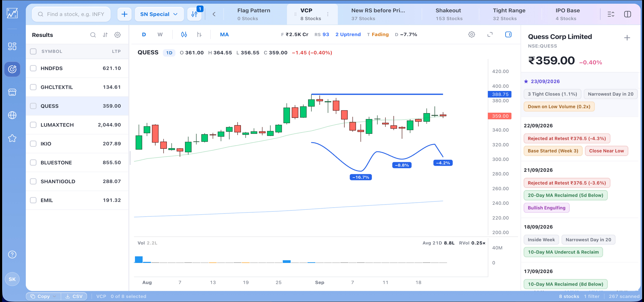This screenshot has height=302, width=644.
Task: Sort Results with the sort arrows icon
Action: pyautogui.click(x=105, y=35)
